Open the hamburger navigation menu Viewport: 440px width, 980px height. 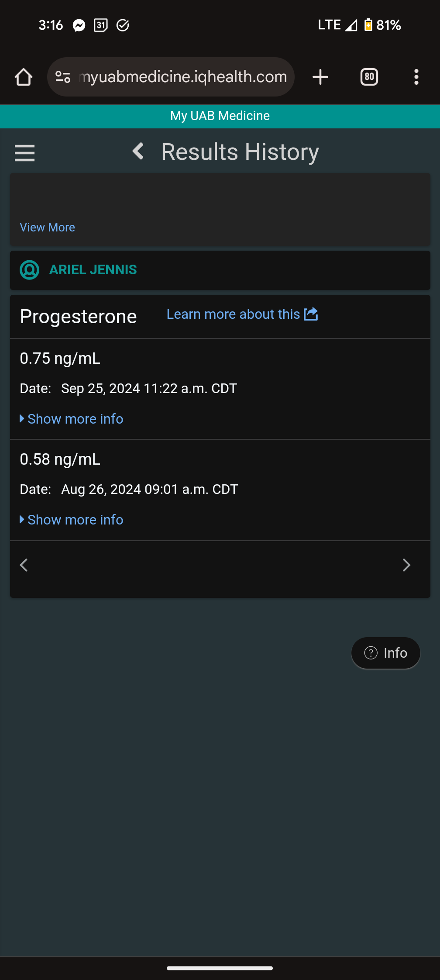tap(24, 153)
